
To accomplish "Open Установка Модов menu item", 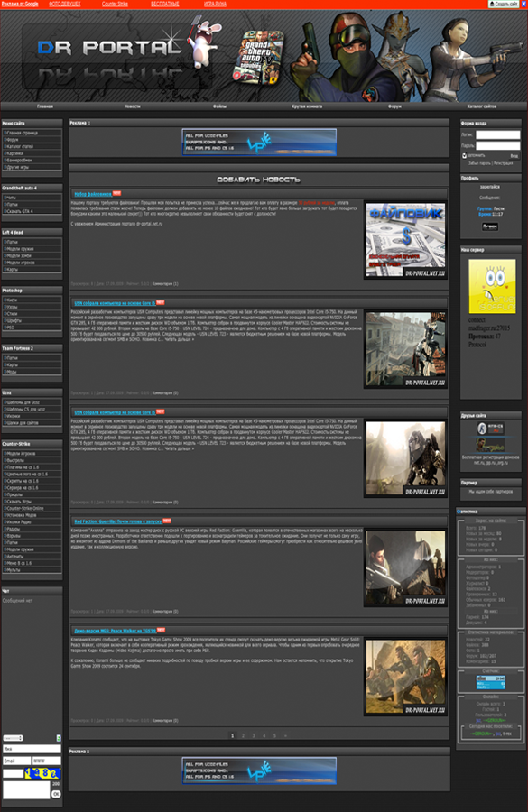I will [x=32, y=515].
